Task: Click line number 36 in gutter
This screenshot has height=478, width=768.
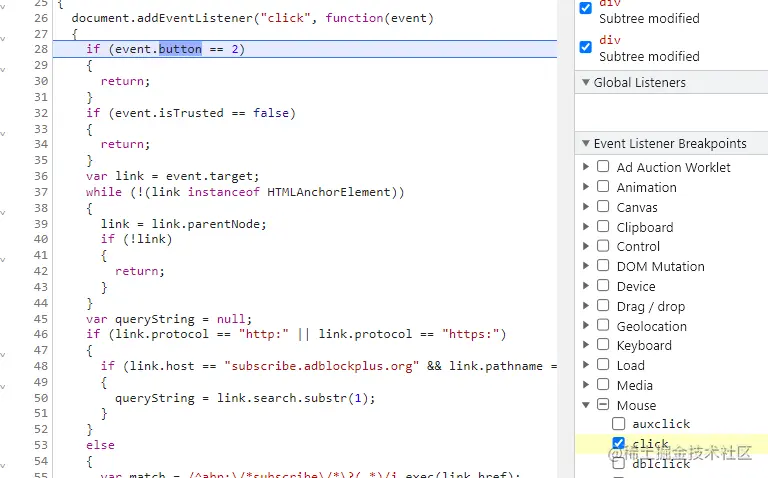Action: pyautogui.click(x=41, y=176)
